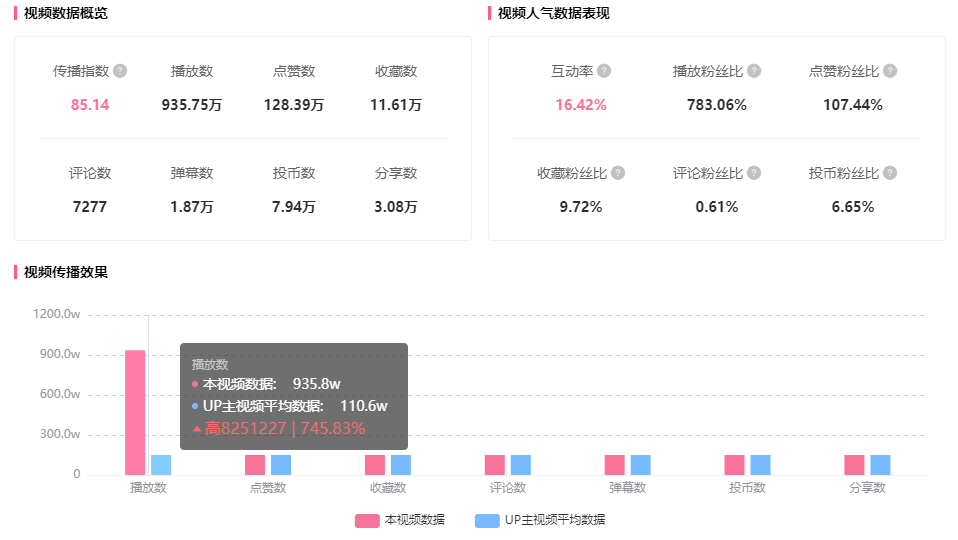This screenshot has width=958, height=540.
Task: Click the 视频传播效果 section heading
Action: click(x=65, y=272)
